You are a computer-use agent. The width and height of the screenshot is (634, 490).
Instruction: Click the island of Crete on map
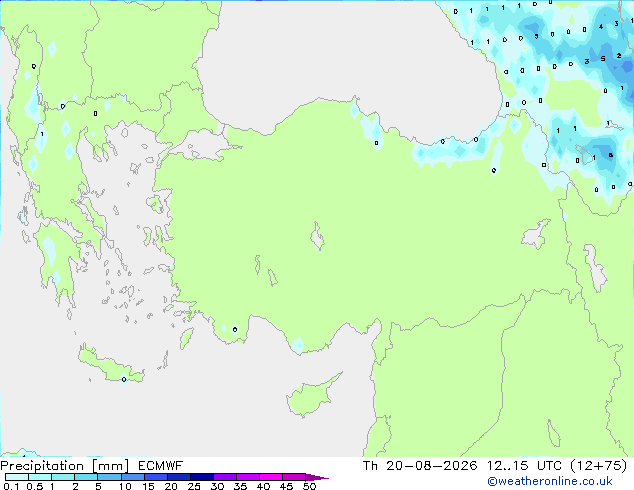point(111,365)
